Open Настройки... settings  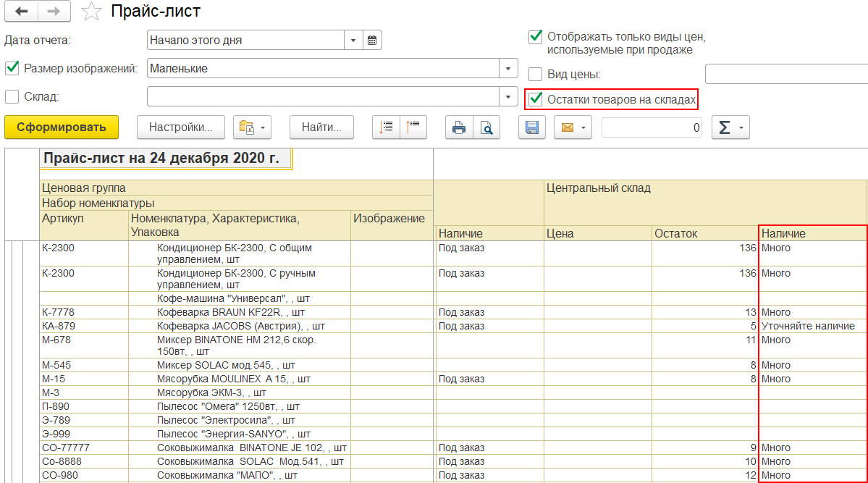click(x=180, y=127)
